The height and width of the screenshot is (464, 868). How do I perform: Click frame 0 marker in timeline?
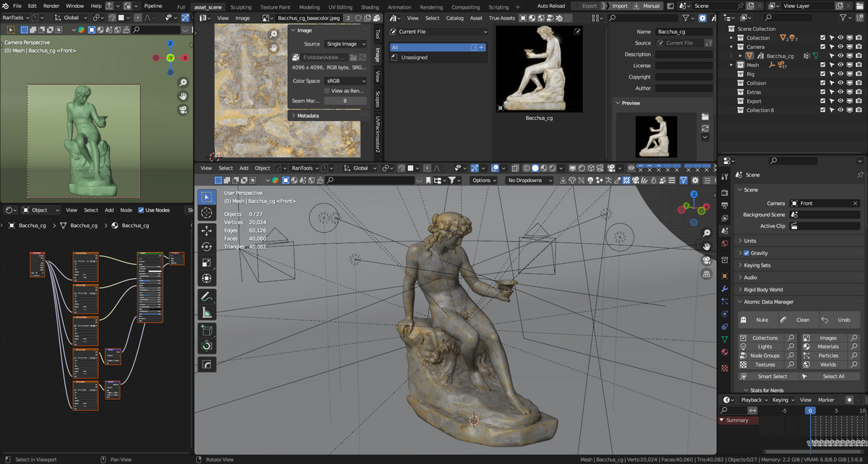810,411
